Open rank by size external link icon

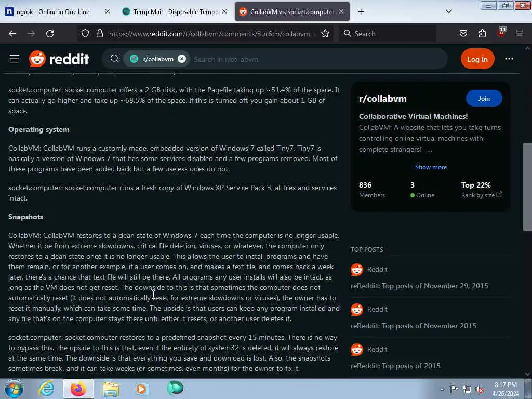coord(499,195)
